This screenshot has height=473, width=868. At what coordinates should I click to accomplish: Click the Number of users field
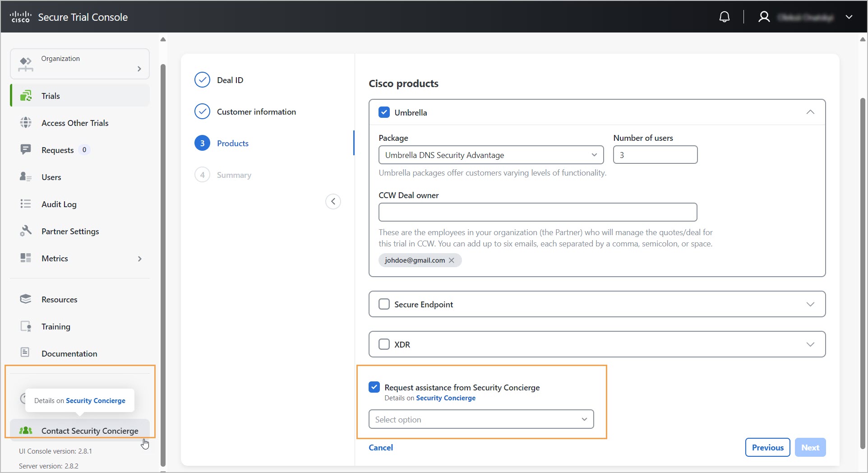[655, 155]
